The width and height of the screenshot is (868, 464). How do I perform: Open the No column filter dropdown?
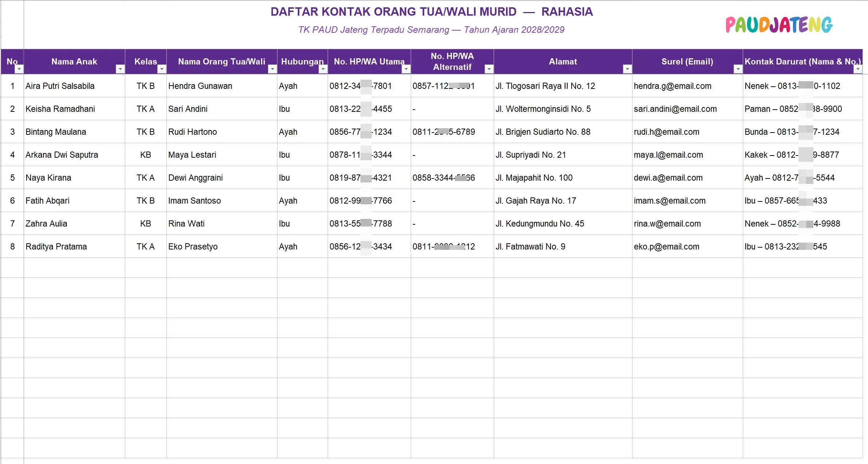(x=19, y=69)
